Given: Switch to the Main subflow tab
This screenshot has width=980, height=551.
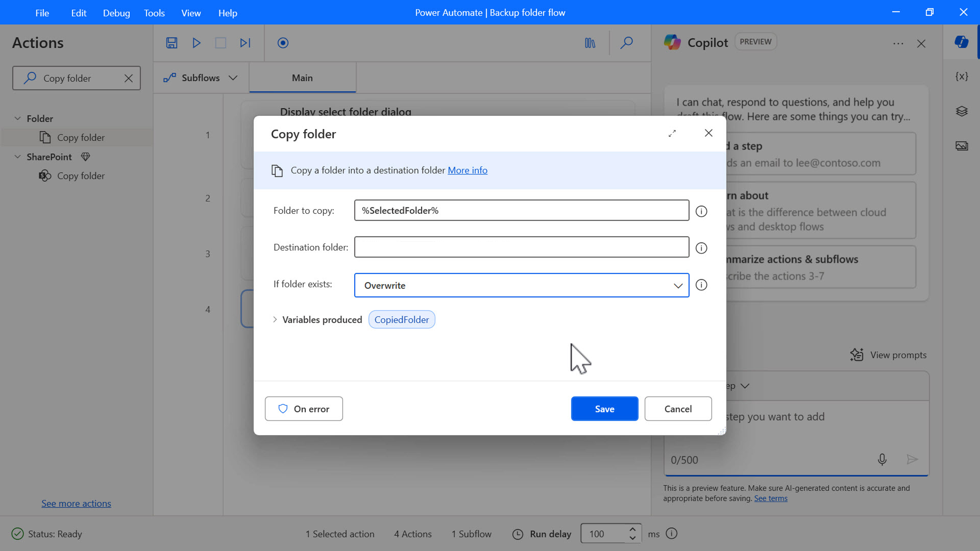Looking at the screenshot, I should (302, 77).
